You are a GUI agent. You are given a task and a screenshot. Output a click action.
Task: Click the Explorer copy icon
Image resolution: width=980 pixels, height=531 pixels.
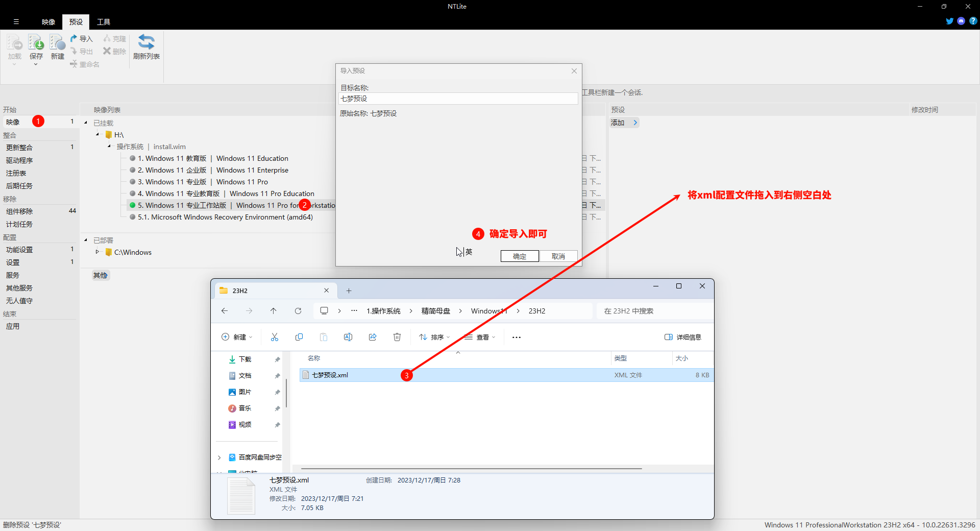pyautogui.click(x=299, y=337)
